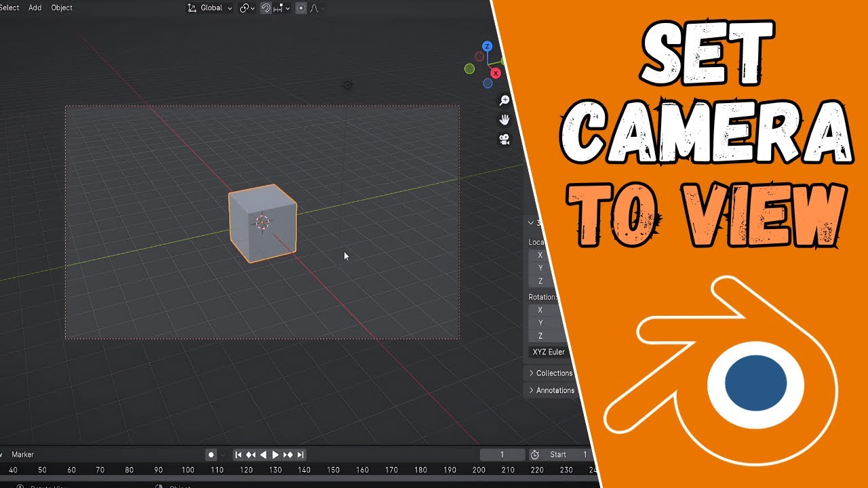
Task: Open the Marker menu in timeline
Action: point(22,454)
